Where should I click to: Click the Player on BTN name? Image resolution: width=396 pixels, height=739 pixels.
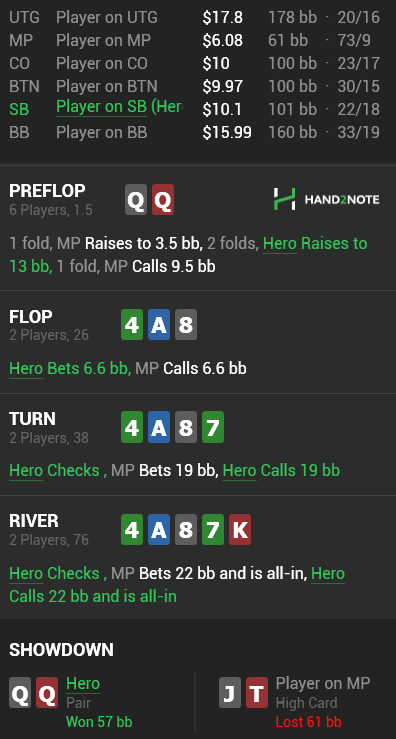(x=107, y=86)
